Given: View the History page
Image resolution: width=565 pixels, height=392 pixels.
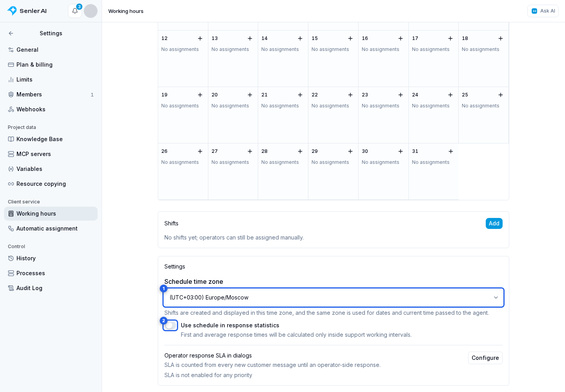Looking at the screenshot, I should tap(51, 258).
